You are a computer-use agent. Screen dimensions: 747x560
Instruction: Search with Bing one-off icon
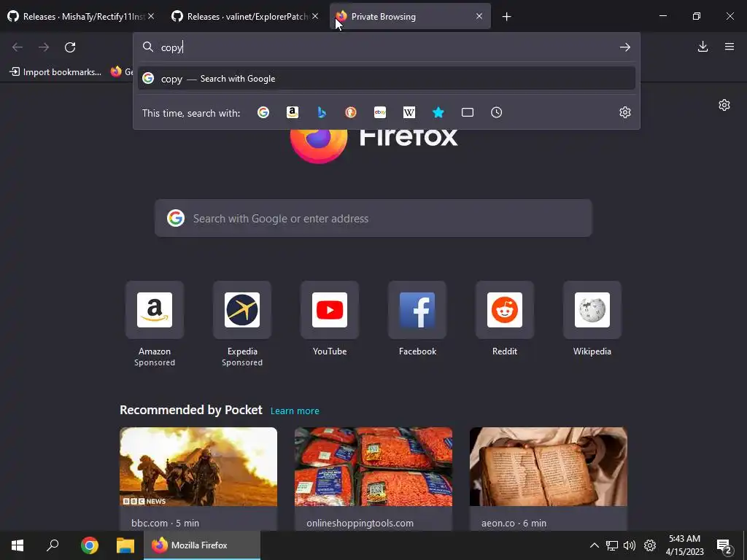tap(322, 112)
